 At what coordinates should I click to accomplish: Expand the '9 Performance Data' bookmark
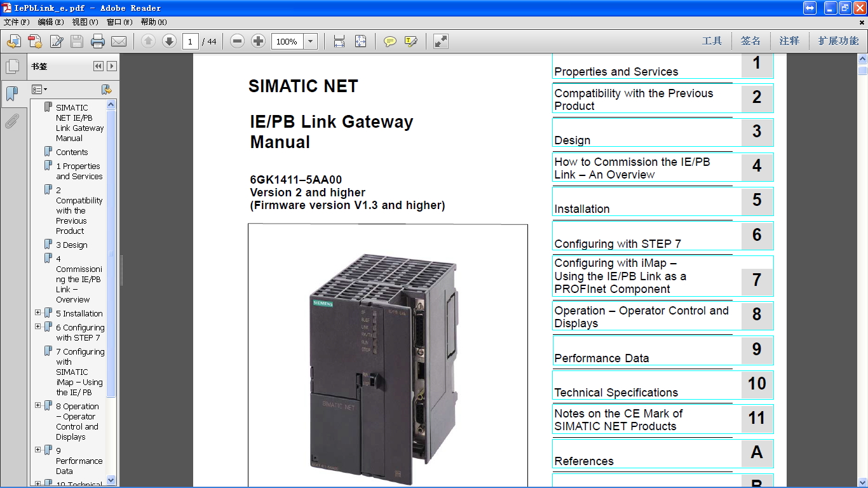pos(38,450)
